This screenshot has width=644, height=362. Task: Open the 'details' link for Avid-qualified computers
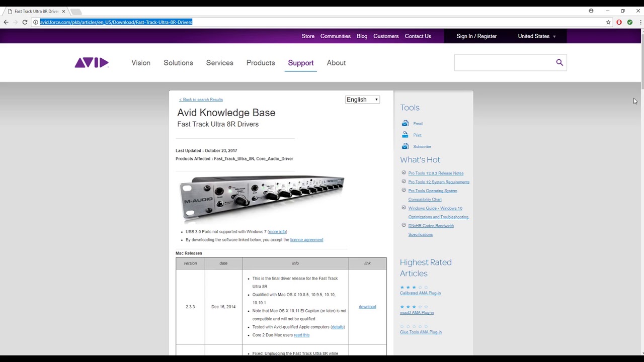click(x=338, y=327)
